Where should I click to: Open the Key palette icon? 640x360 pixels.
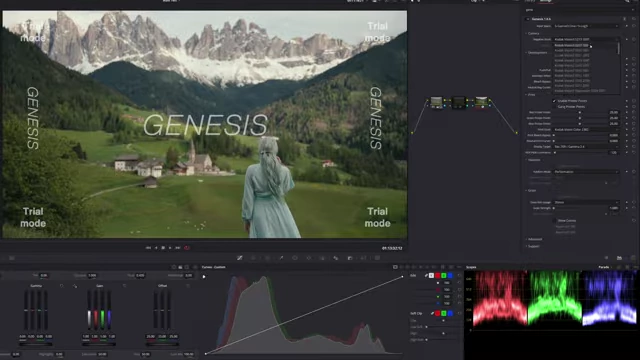[x=350, y=258]
